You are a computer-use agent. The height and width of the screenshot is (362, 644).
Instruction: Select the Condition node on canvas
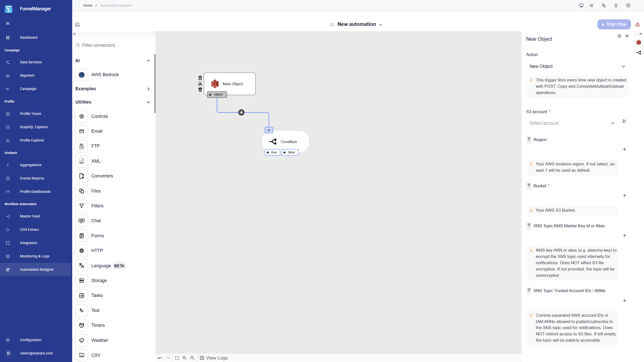[x=286, y=142]
